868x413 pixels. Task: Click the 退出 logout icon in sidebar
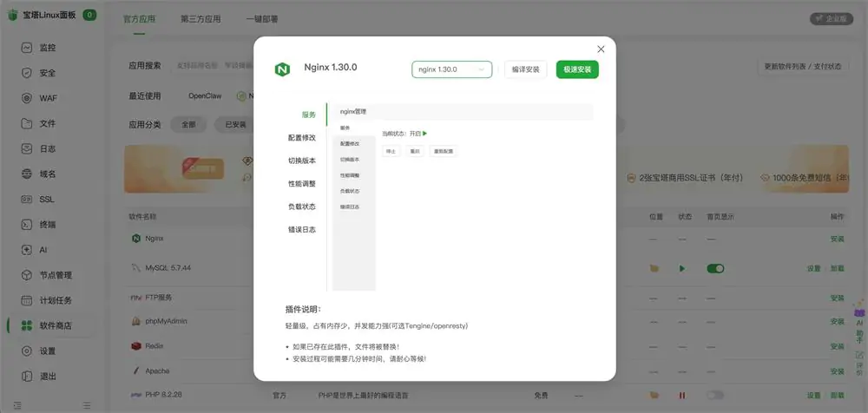(x=27, y=377)
